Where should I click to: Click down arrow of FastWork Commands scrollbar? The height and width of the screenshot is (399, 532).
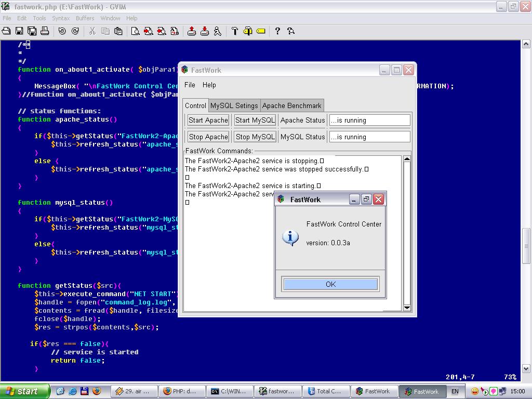click(x=407, y=308)
